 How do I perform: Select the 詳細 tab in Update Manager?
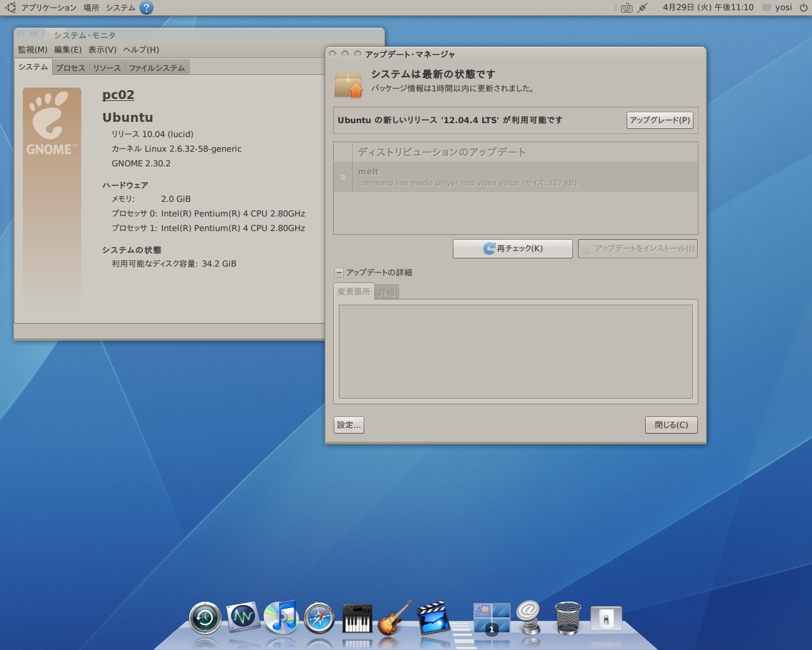pyautogui.click(x=387, y=293)
